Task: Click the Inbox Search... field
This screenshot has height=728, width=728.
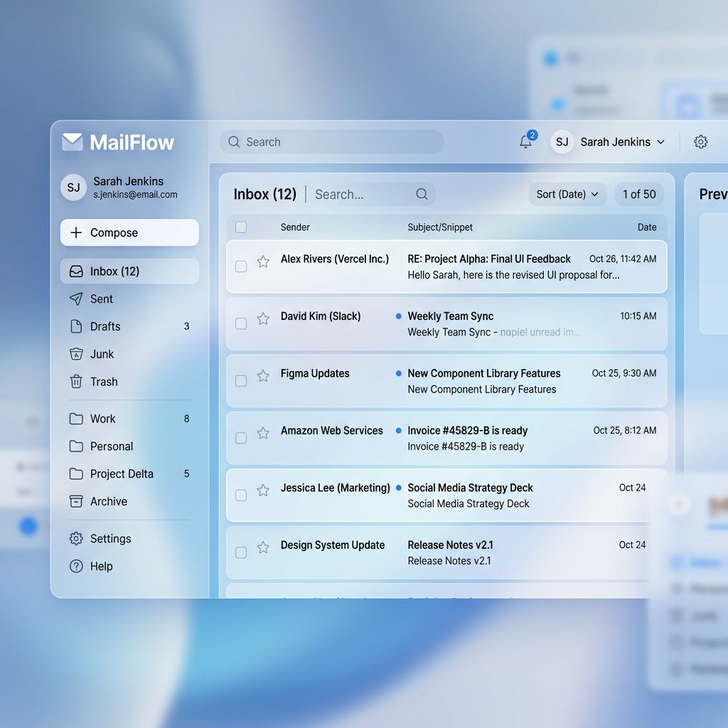Action: point(374,194)
